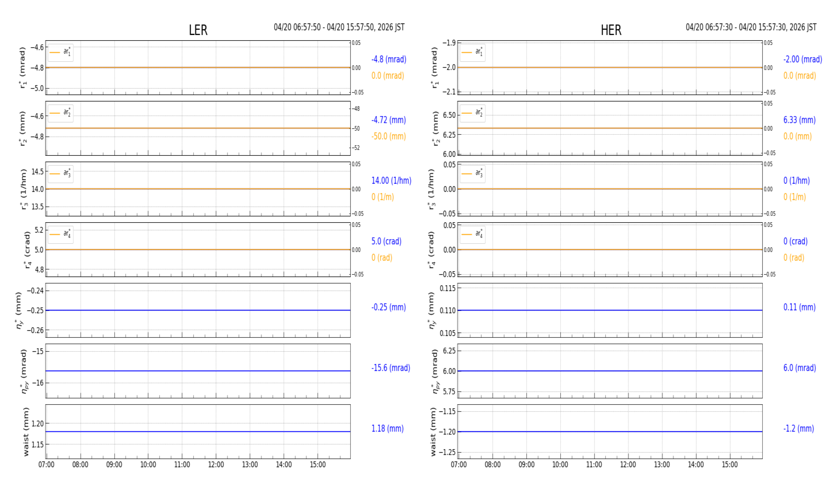824x504 pixels.
Task: Click the LER plot column title
Action: (x=198, y=30)
